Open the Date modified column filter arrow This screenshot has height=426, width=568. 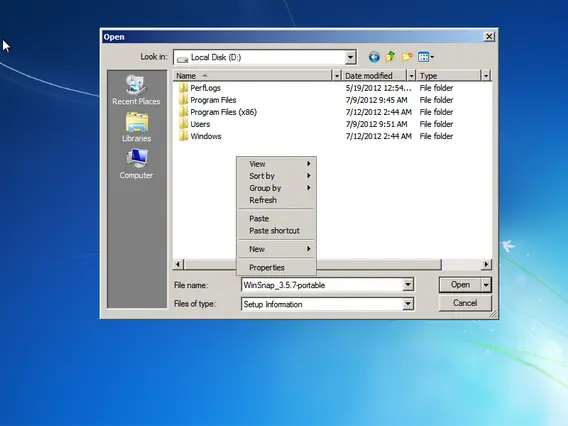pos(411,75)
